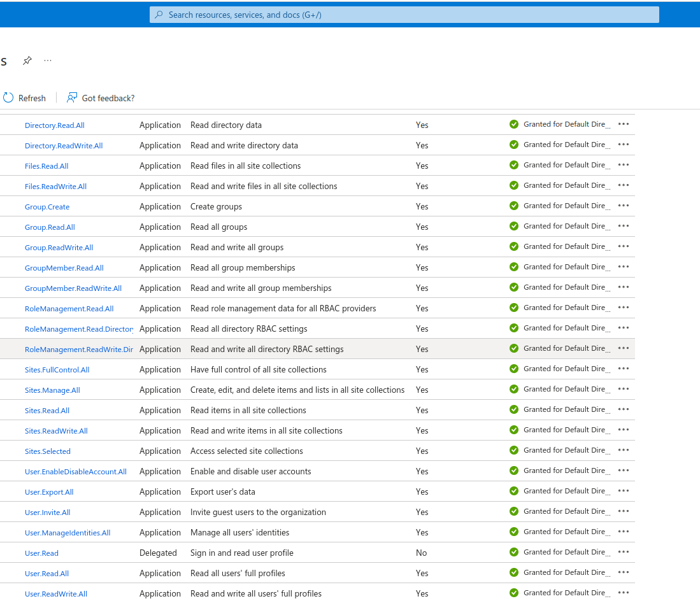Open the GroupMember.Read.All permission link

(x=64, y=268)
